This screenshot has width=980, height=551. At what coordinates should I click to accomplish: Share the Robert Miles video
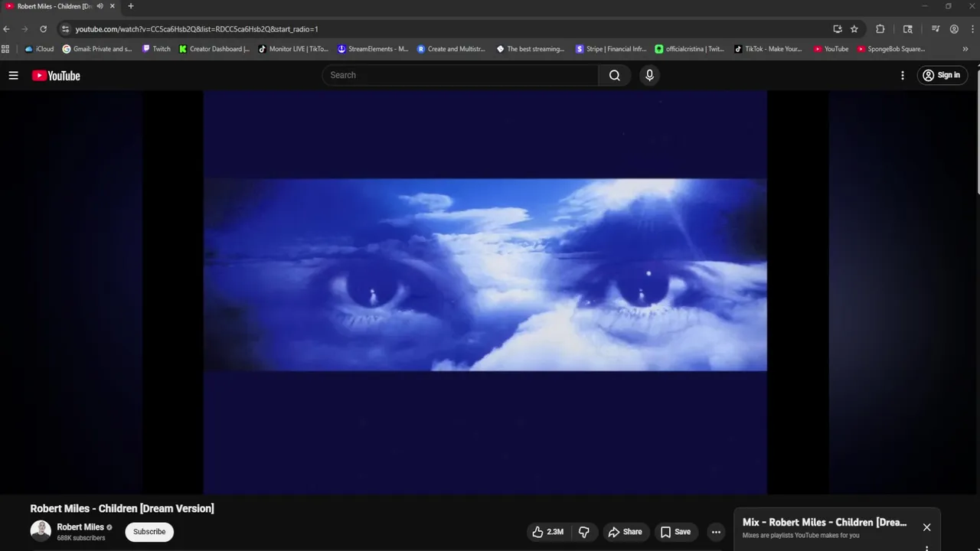point(626,532)
